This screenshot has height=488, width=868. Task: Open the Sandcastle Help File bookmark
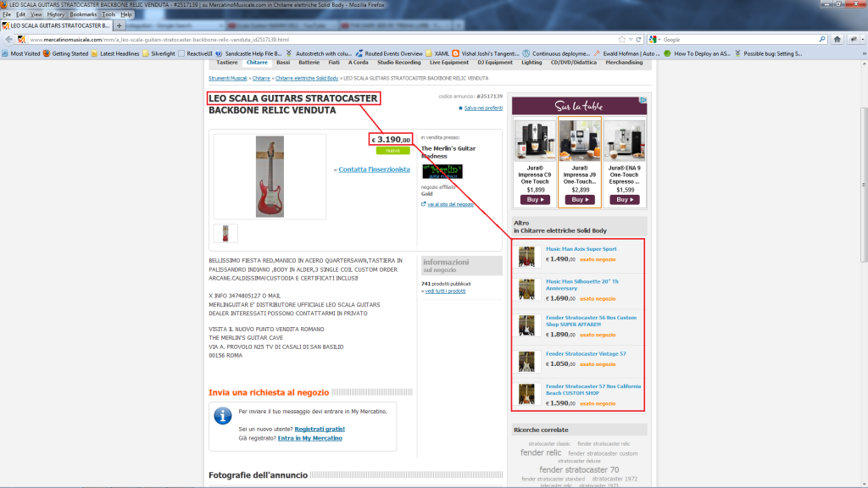tap(249, 53)
